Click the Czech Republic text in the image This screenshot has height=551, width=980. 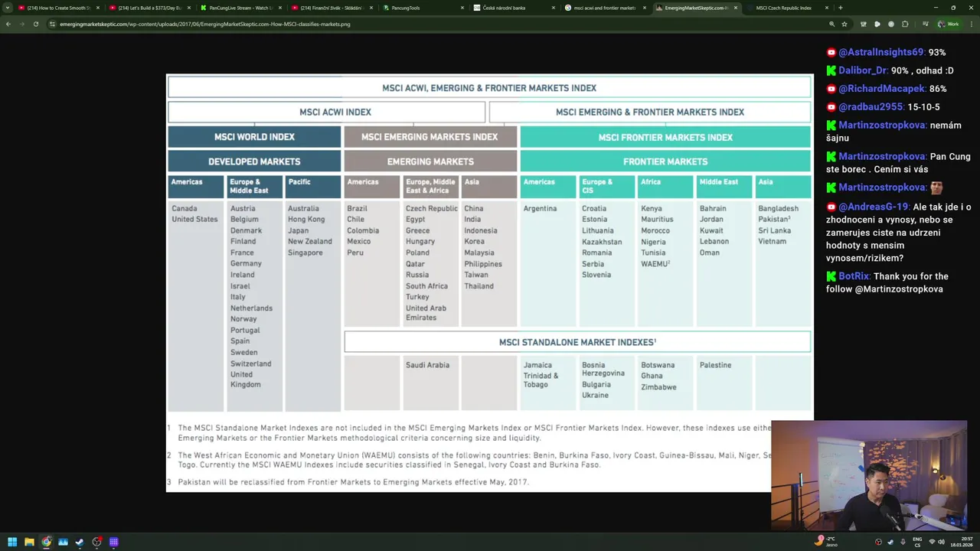[x=431, y=208]
